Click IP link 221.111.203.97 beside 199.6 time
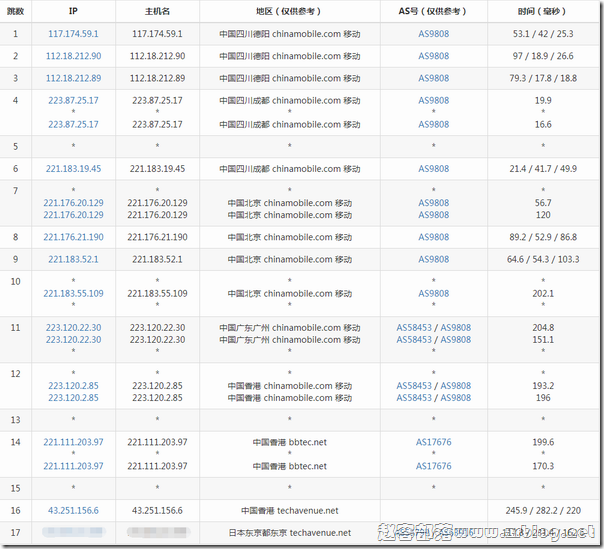Viewport: 604px width, 549px height. [x=73, y=442]
